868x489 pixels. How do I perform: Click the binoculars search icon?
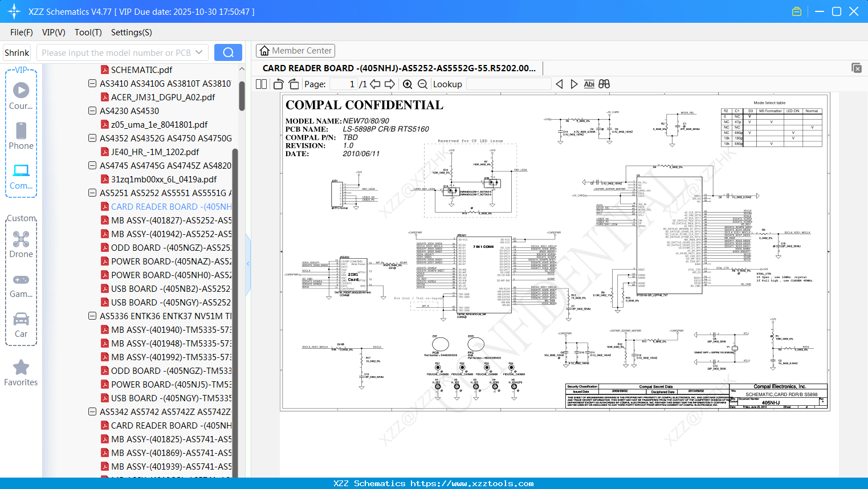604,84
